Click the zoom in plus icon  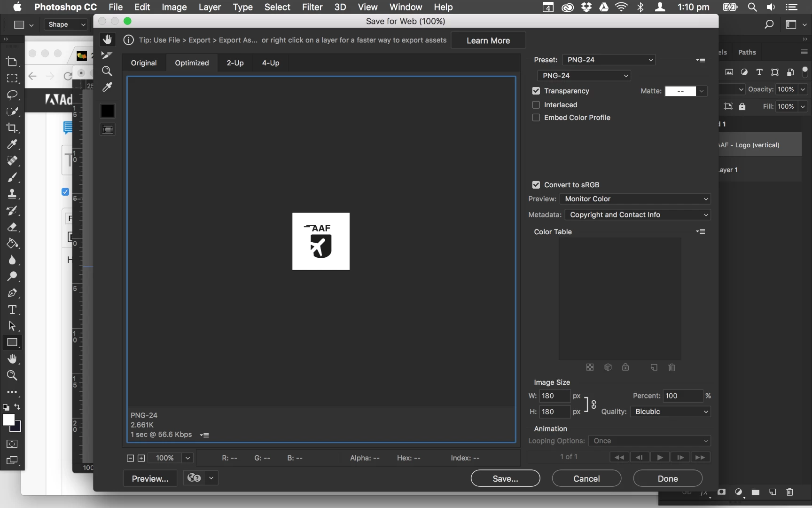click(141, 458)
